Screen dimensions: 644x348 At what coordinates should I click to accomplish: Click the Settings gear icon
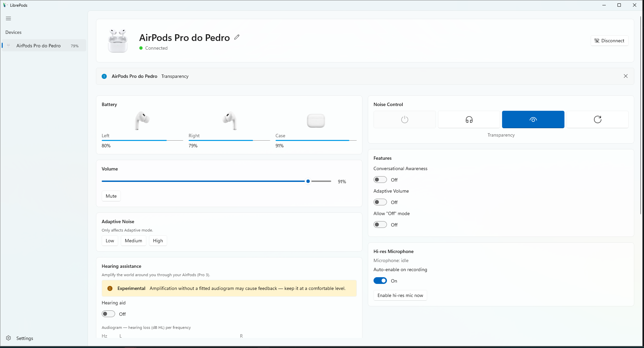tap(8, 338)
